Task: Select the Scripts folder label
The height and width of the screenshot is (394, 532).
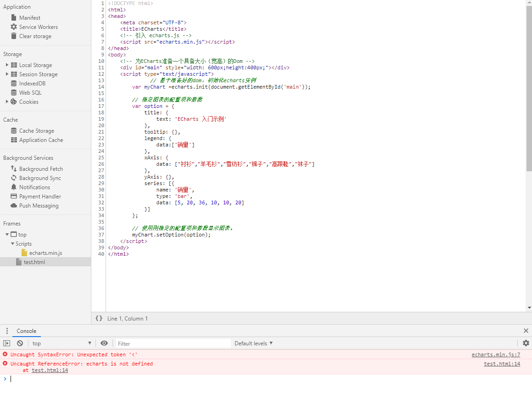Action: pos(23,244)
